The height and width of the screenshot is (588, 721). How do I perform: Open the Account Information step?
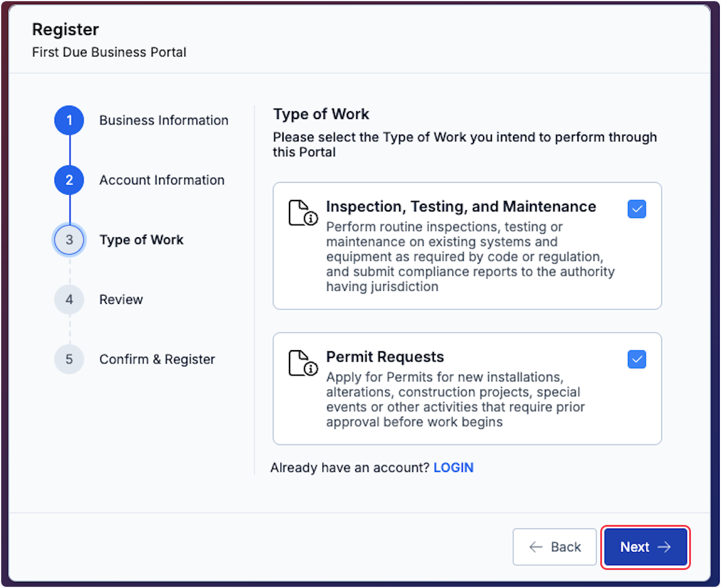pyautogui.click(x=162, y=180)
